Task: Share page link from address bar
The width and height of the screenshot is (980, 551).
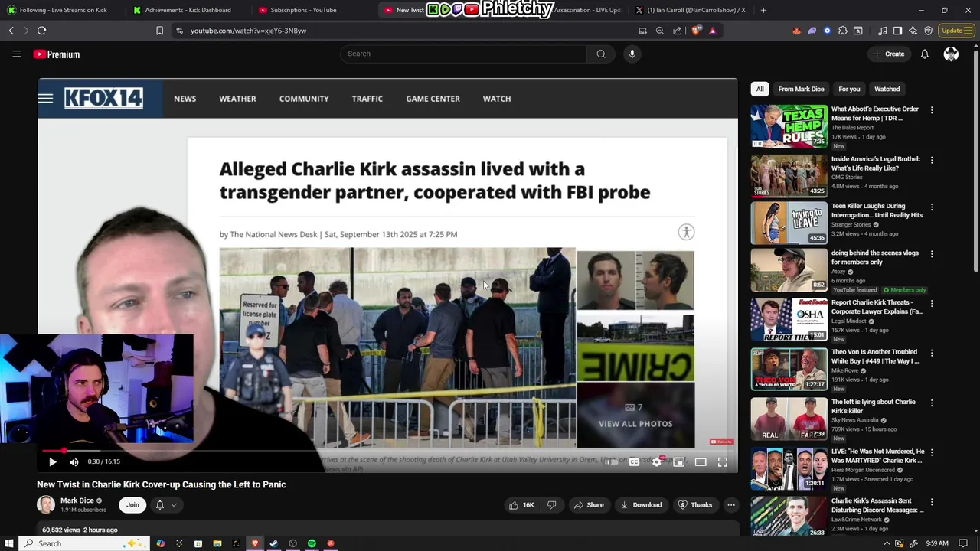Action: [678, 31]
